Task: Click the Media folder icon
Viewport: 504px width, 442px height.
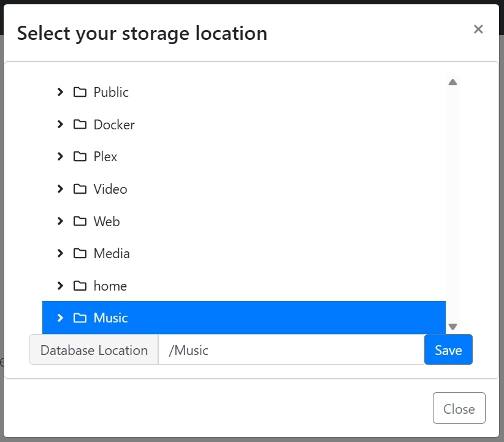Action: 80,253
